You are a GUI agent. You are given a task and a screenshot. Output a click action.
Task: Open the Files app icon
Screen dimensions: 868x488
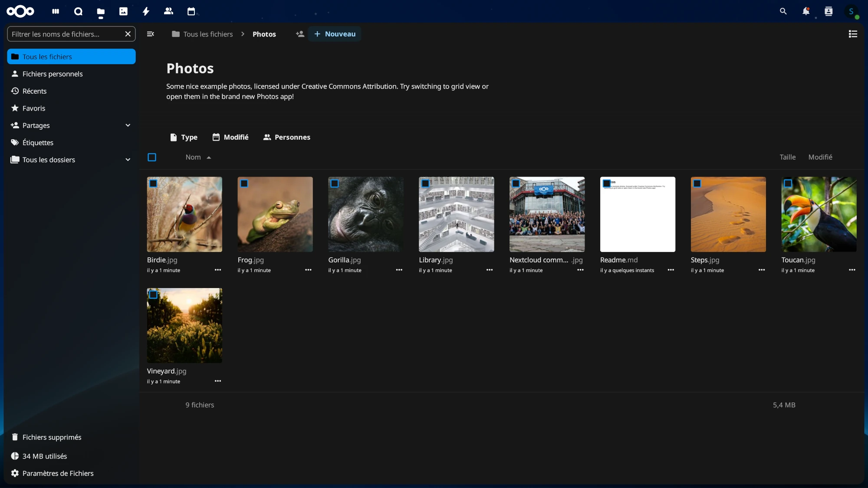[101, 11]
